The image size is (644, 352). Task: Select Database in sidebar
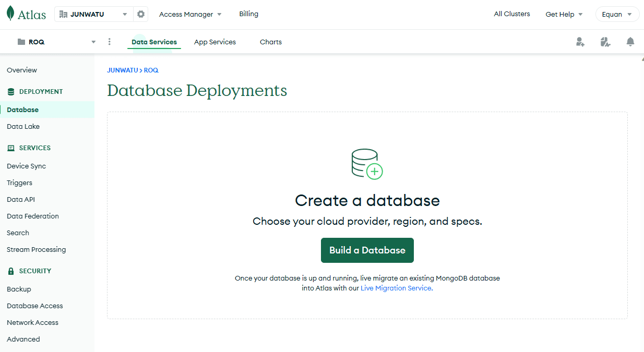pos(47,110)
